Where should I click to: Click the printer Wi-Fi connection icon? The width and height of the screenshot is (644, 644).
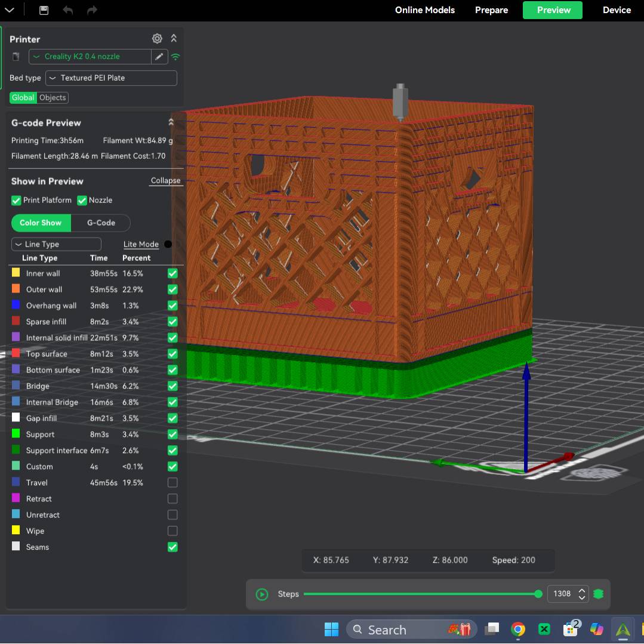pyautogui.click(x=175, y=57)
